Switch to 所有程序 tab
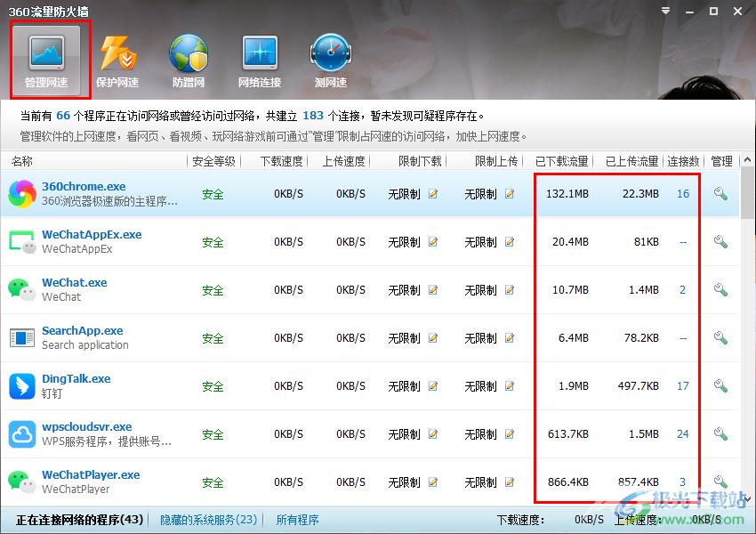This screenshot has height=534, width=756. pos(297,520)
